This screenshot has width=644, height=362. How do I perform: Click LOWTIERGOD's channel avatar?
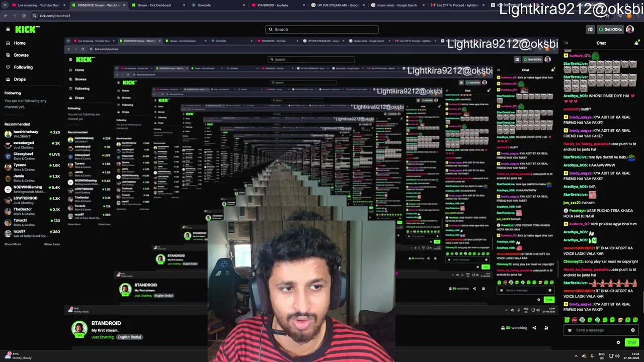click(8, 200)
